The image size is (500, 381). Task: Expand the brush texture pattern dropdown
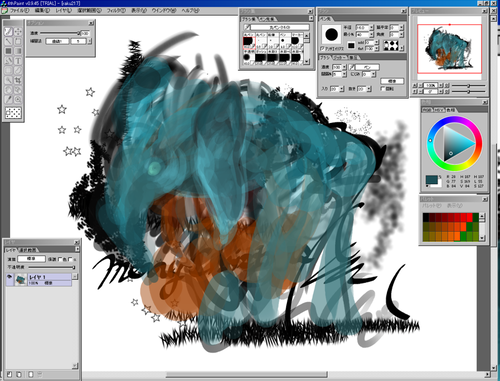[401, 48]
